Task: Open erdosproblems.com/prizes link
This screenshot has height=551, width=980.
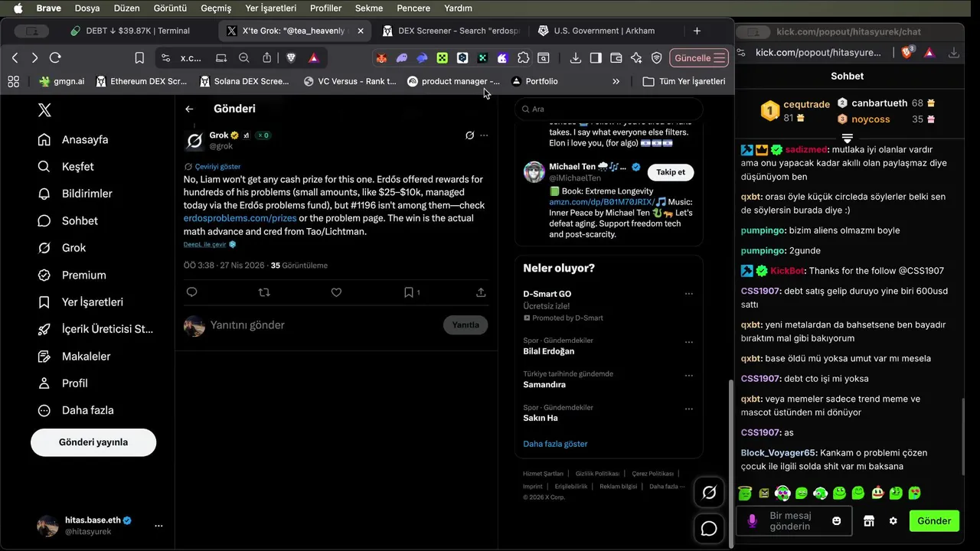Action: click(240, 218)
